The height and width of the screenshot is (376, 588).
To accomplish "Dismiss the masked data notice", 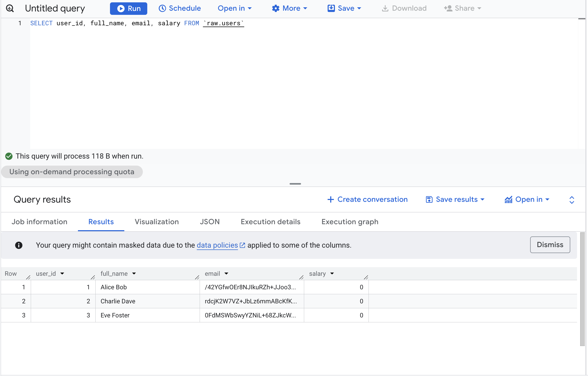I will (x=550, y=245).
